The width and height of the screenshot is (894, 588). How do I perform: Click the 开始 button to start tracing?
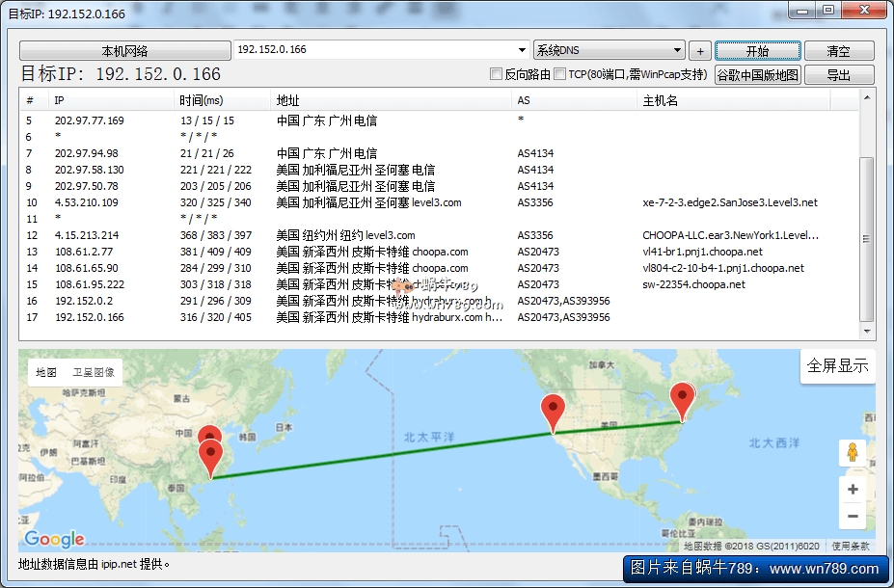tap(758, 51)
